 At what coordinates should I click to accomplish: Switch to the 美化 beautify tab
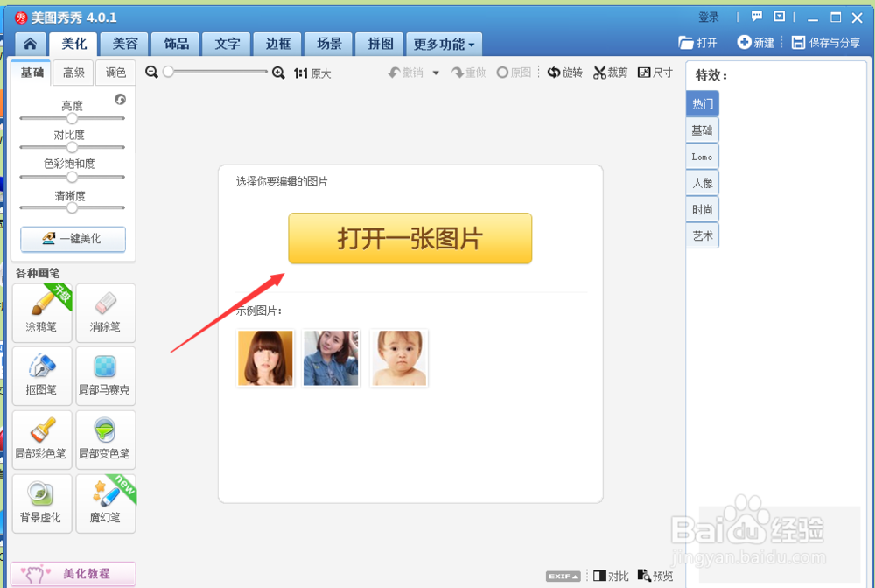point(73,44)
